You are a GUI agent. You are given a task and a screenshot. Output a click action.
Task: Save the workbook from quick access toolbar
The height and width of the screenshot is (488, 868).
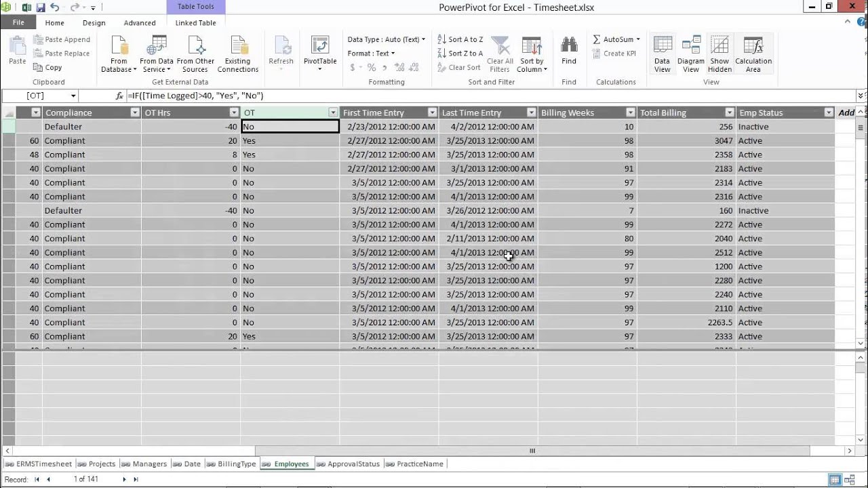pyautogui.click(x=40, y=7)
